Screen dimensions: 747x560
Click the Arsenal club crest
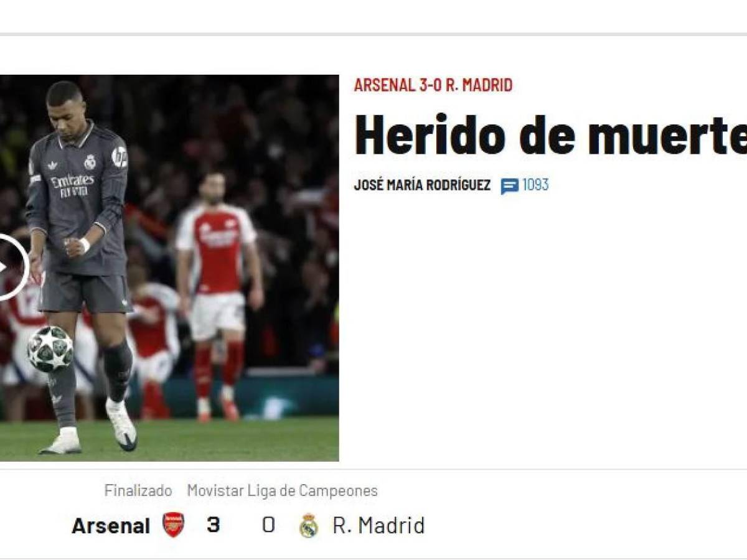tap(173, 525)
